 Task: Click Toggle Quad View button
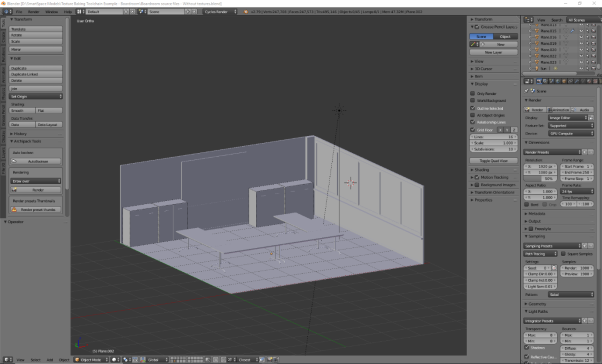tap(494, 160)
